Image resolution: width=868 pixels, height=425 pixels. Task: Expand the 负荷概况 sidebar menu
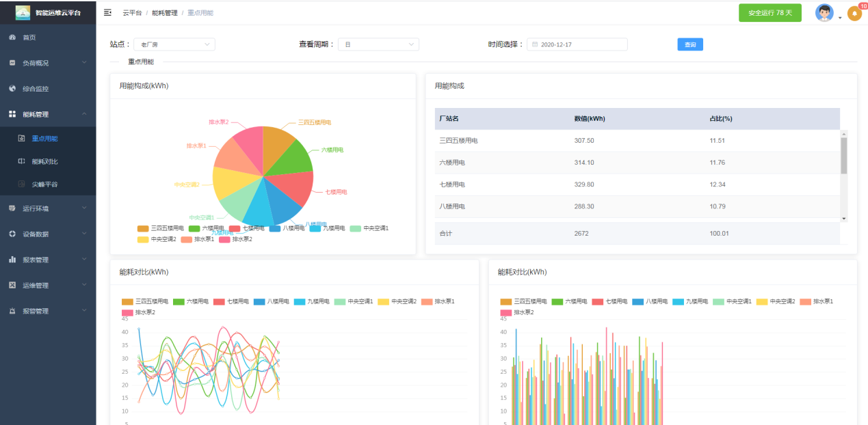click(x=48, y=63)
